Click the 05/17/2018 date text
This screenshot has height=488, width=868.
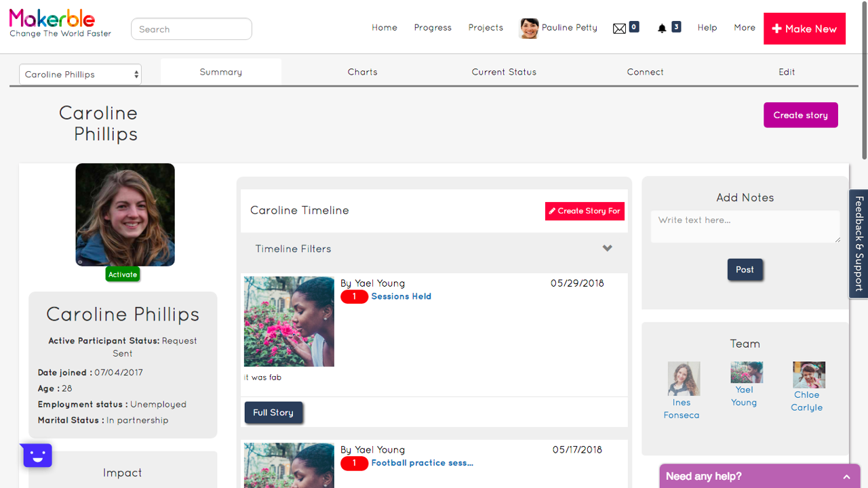577,450
